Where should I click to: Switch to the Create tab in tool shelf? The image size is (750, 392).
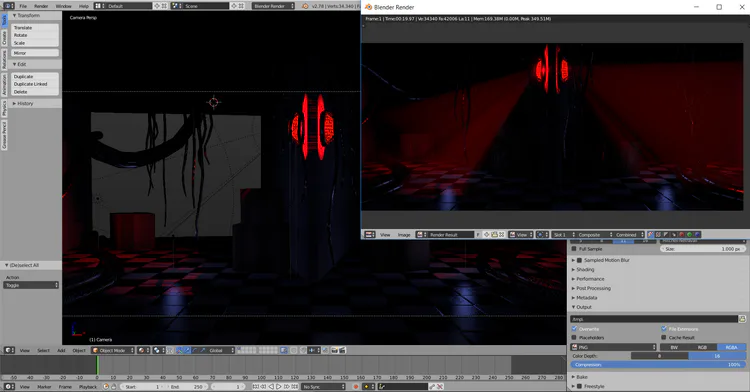point(4,38)
